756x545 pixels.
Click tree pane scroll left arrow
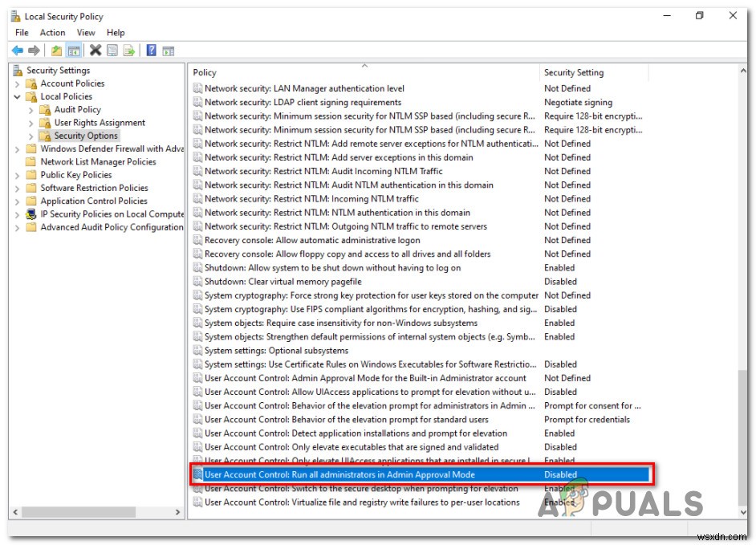[15, 512]
